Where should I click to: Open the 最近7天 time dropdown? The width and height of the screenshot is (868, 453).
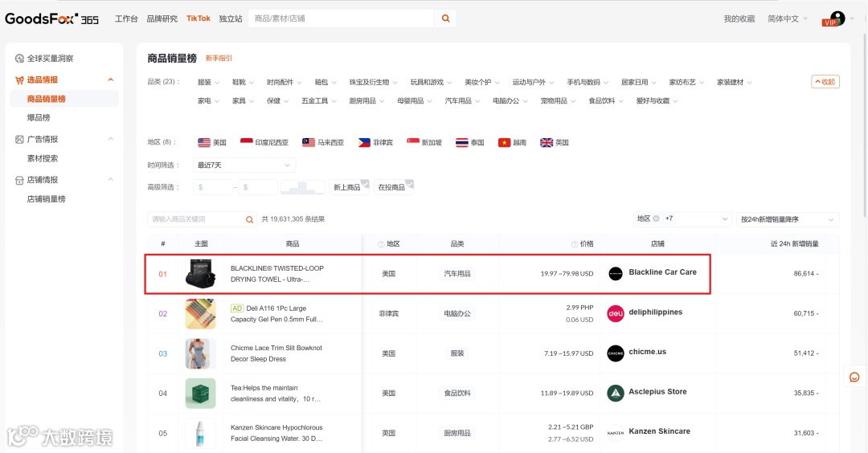point(244,165)
